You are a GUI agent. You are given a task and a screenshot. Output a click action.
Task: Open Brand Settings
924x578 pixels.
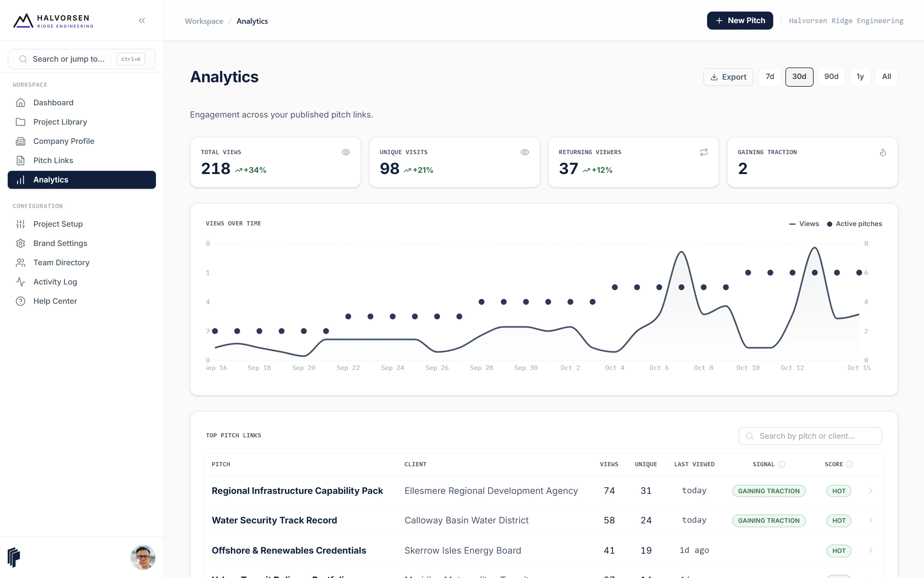pyautogui.click(x=82, y=243)
